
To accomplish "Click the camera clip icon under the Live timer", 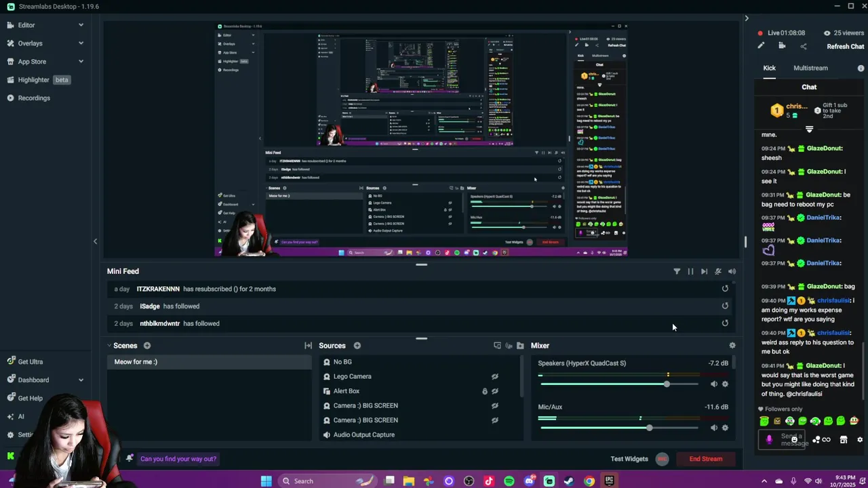I will pyautogui.click(x=782, y=46).
